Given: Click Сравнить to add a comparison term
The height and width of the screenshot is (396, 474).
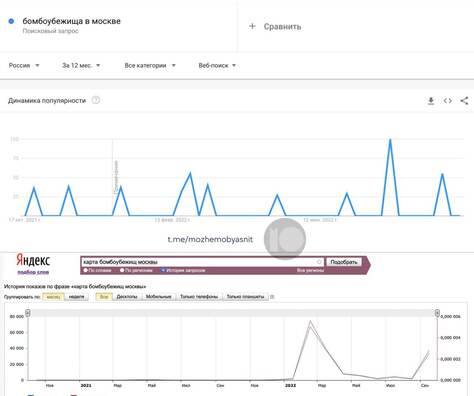Looking at the screenshot, I should (x=282, y=26).
